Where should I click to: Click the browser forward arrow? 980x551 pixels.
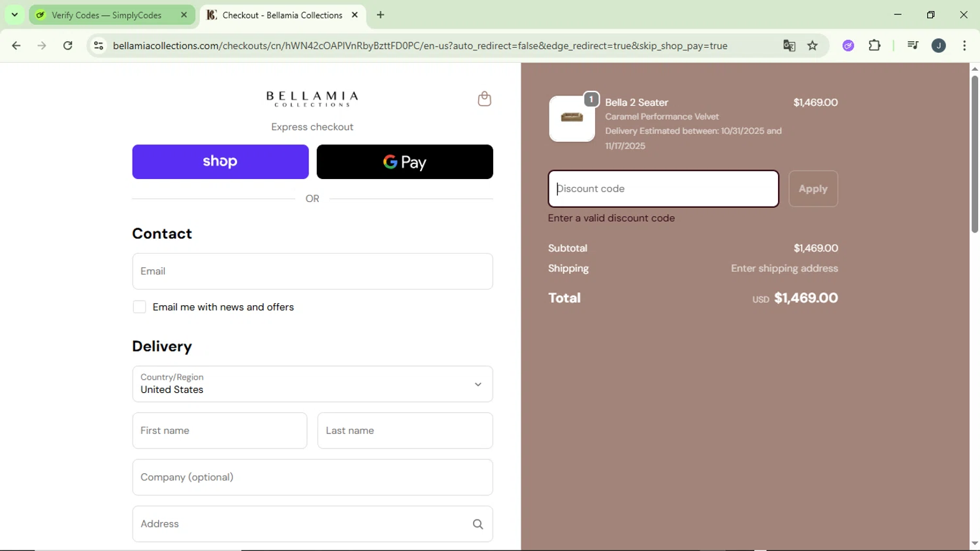click(42, 46)
